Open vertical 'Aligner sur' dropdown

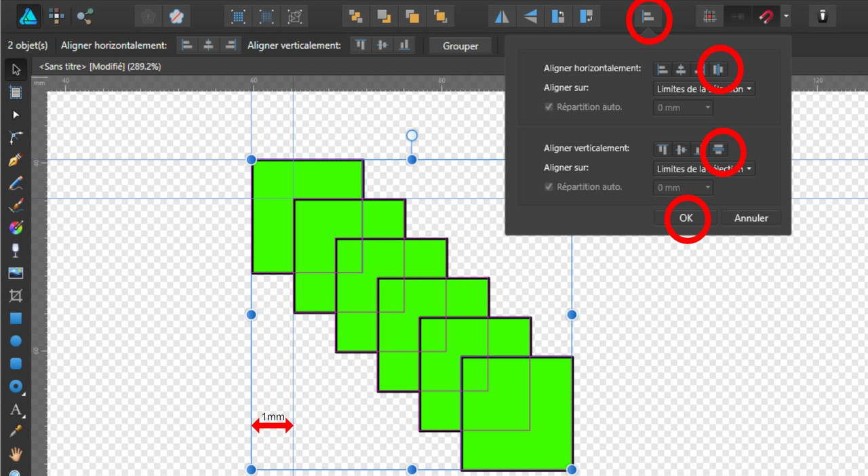pos(705,169)
